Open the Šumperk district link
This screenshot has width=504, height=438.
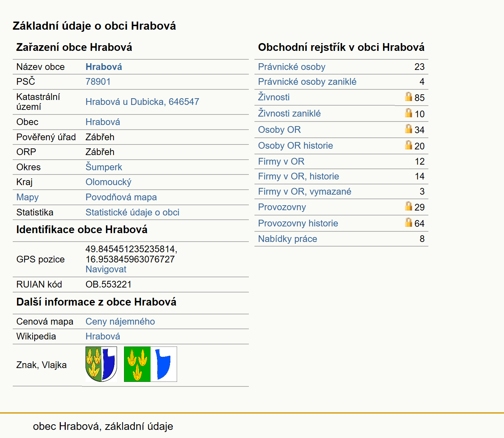tap(104, 167)
